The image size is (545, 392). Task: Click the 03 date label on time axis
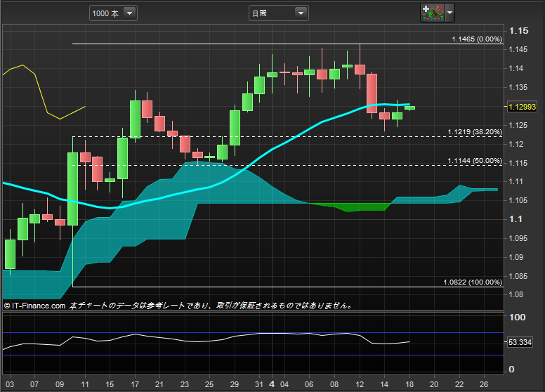(10, 384)
